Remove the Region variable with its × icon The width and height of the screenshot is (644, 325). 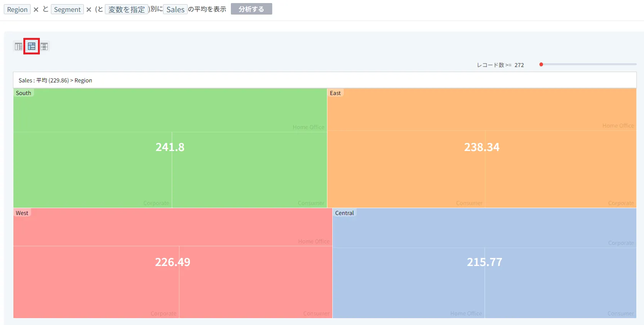[x=36, y=10]
